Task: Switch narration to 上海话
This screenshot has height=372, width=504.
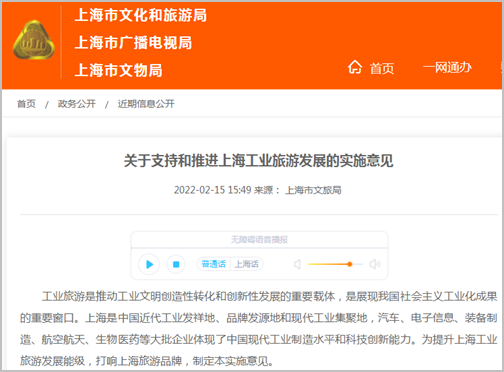Action: coord(247,264)
